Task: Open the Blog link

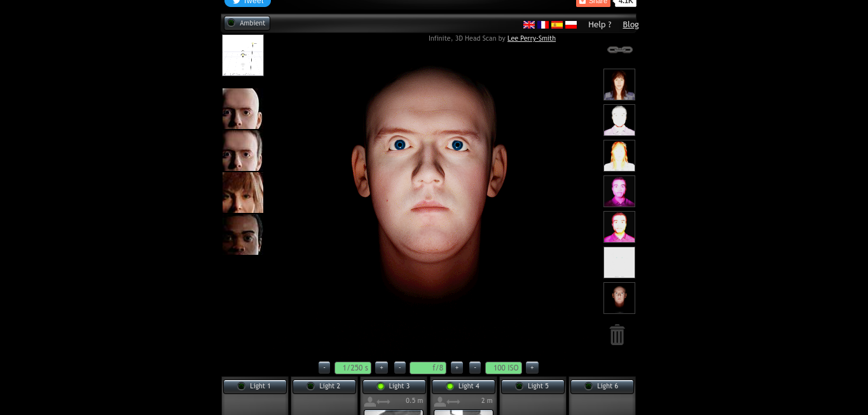Action: click(x=630, y=25)
